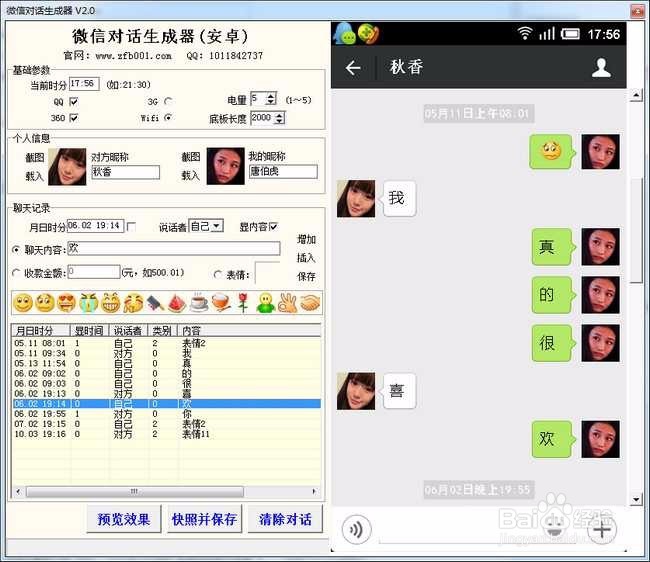Click the 插入 button
The image size is (650, 562).
pyautogui.click(x=306, y=258)
